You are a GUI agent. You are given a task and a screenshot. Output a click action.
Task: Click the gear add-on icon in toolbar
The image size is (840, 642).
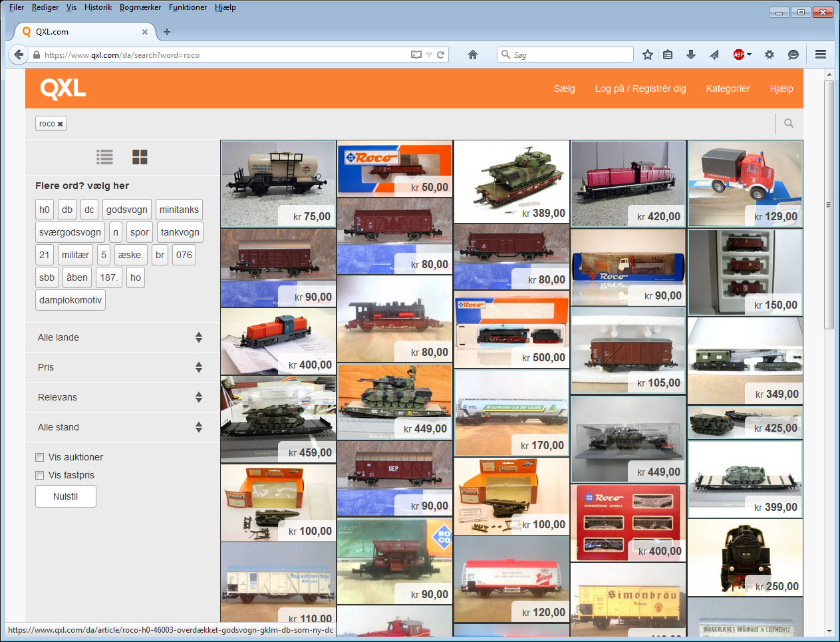(x=770, y=55)
